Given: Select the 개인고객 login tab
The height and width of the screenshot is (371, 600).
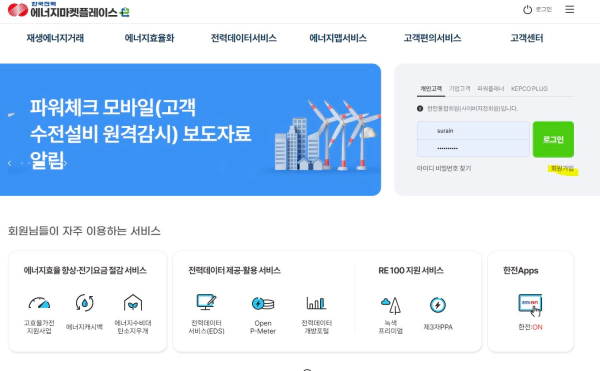Looking at the screenshot, I should pyautogui.click(x=431, y=89).
